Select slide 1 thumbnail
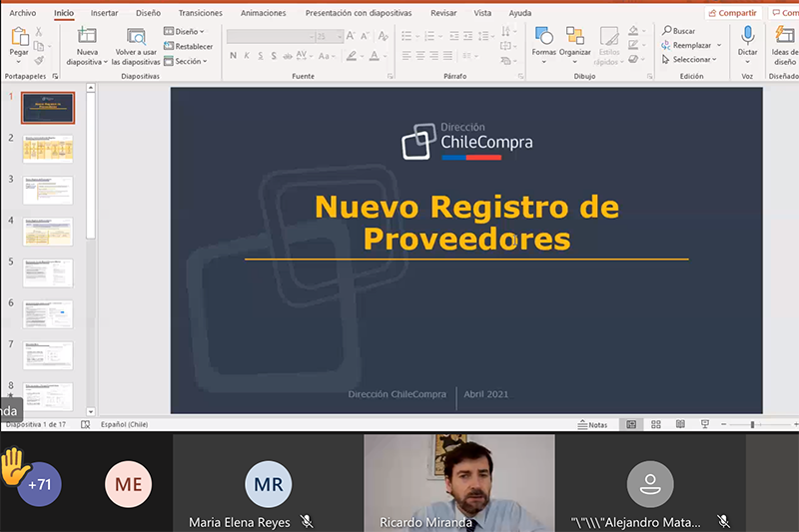The width and height of the screenshot is (799, 532). coord(48,108)
